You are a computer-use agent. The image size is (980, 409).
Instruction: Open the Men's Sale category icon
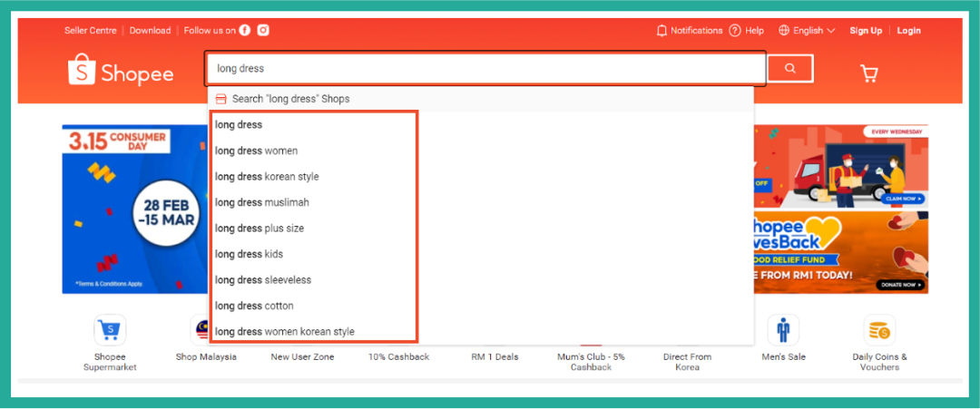pos(783,330)
